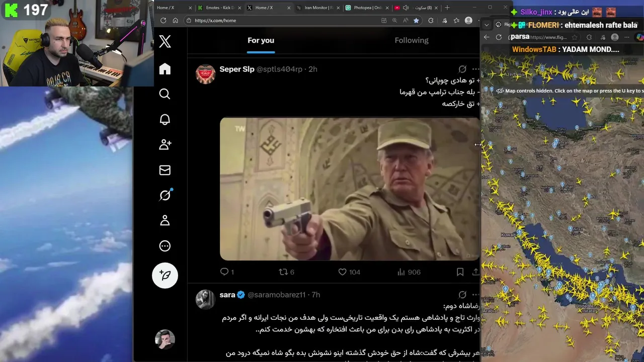The image size is (644, 362).
Task: Click the 7h timestamp on sara's tweet
Action: click(x=316, y=295)
